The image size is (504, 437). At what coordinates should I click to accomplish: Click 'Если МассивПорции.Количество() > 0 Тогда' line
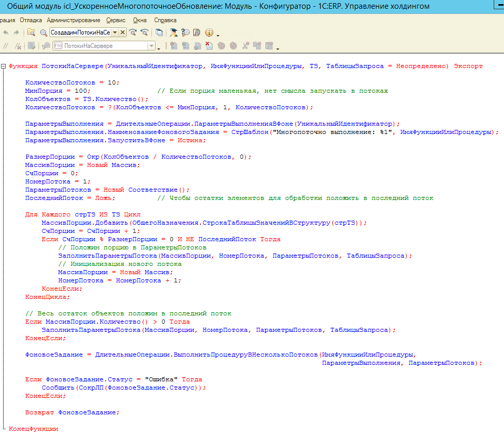(107, 322)
